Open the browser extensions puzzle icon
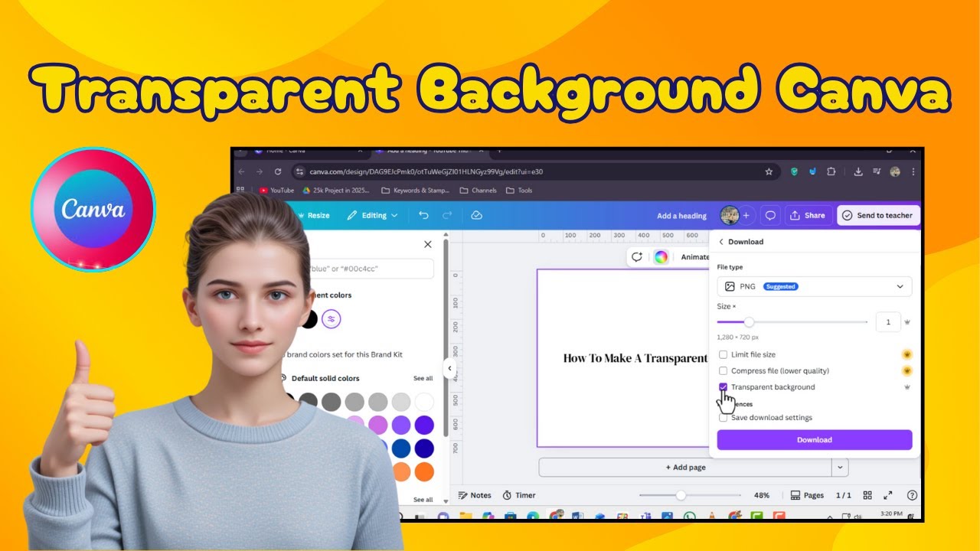This screenshot has width=980, height=551. tap(830, 171)
